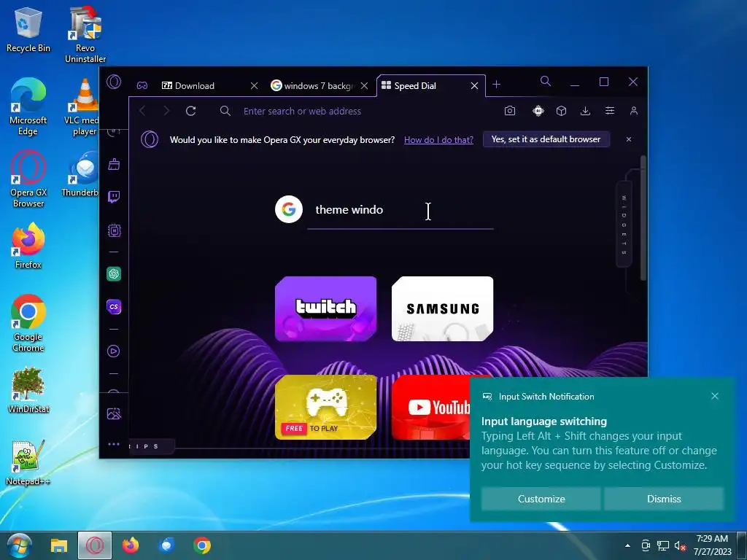Viewport: 747px width, 560px height.
Task: Open GX Cleaner in the sidebar
Action: [x=114, y=165]
